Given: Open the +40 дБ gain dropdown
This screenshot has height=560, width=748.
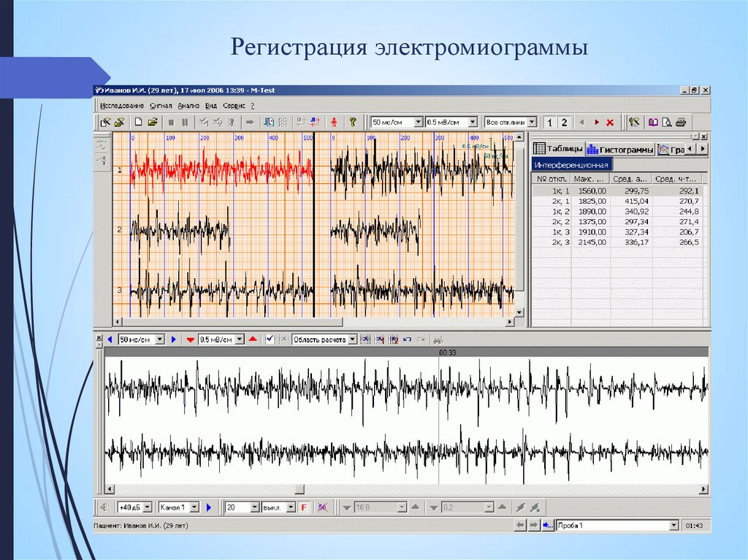Looking at the screenshot, I should [148, 507].
